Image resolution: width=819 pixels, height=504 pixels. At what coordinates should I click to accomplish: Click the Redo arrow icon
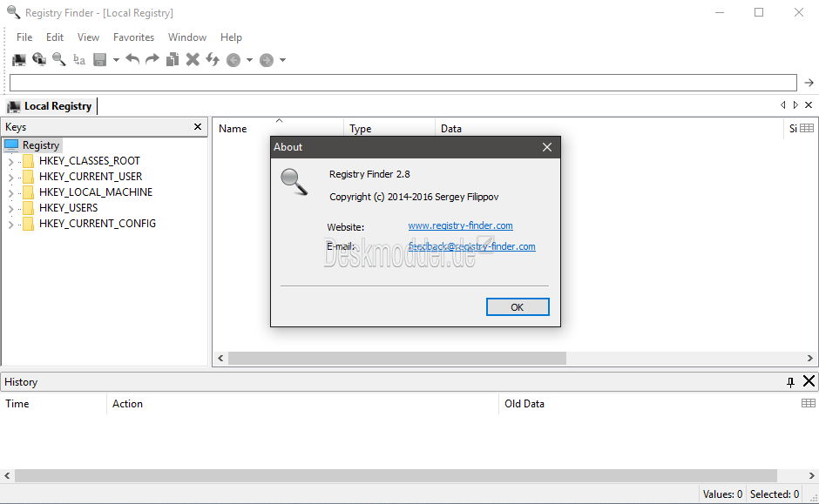coord(152,59)
